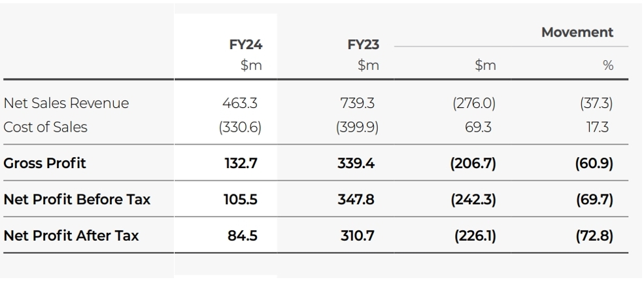Image resolution: width=644 pixels, height=282 pixels.
Task: Click the Gross Profit row label
Action: coord(44,163)
